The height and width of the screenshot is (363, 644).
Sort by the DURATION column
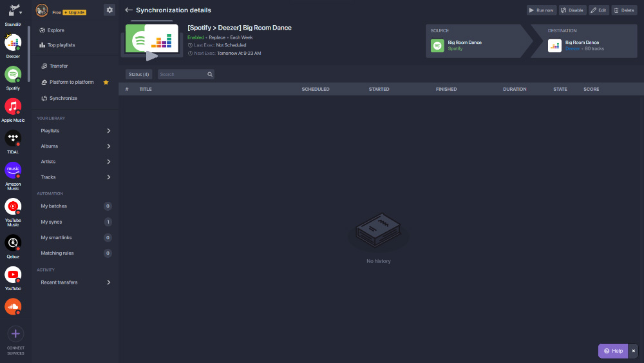[515, 89]
